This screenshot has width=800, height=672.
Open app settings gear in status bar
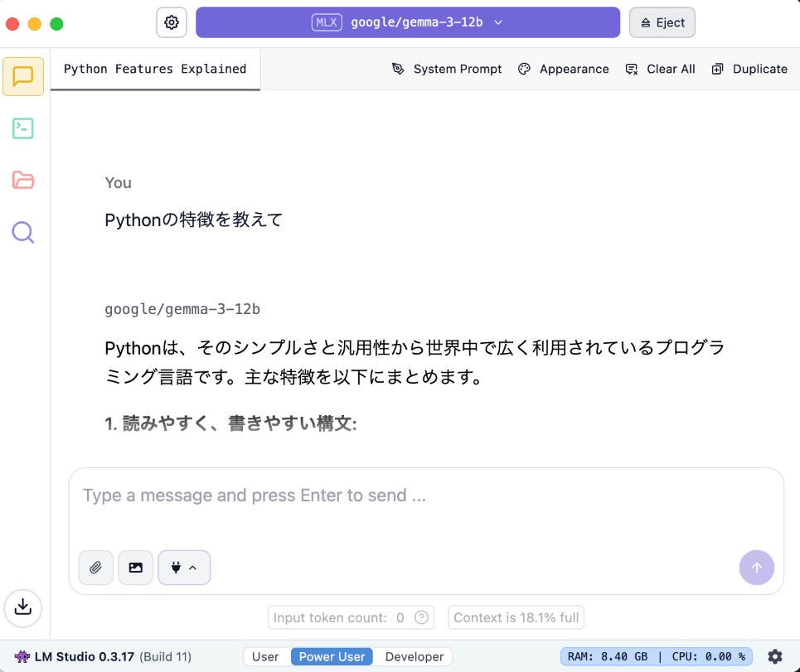[775, 656]
